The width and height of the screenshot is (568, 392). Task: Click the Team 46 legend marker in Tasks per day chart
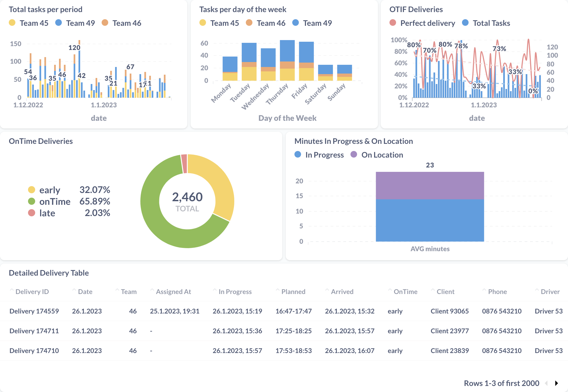pos(249,23)
